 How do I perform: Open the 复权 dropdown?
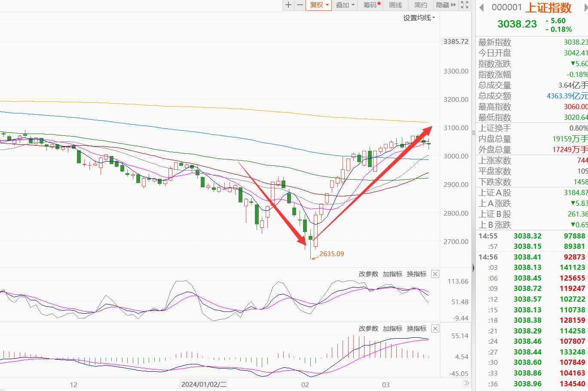click(318, 5)
